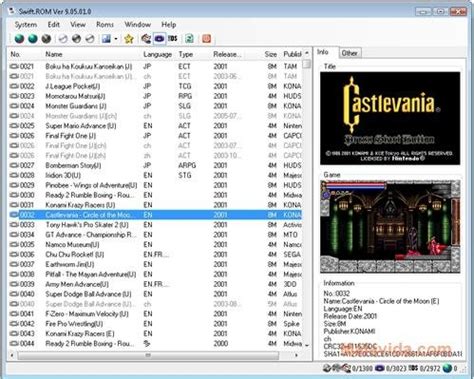Open the Help menu
The image size is (474, 379).
169,25
